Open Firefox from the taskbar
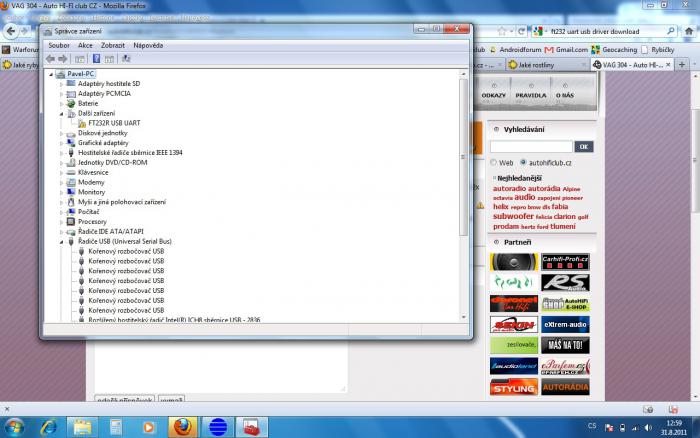The height and width of the screenshot is (438, 700). coord(181,426)
